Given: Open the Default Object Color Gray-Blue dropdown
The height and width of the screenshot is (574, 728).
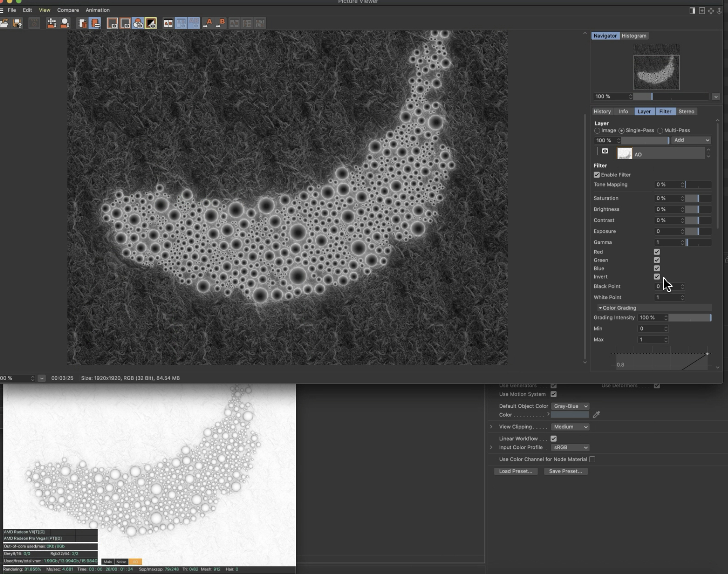Looking at the screenshot, I should (x=570, y=406).
